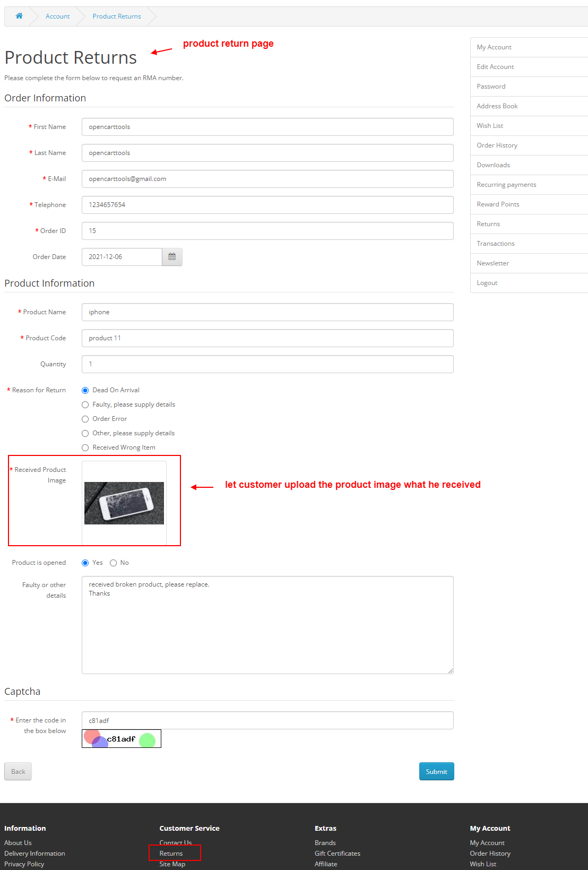Click the captcha code input field
This screenshot has width=588, height=870.
pos(267,720)
